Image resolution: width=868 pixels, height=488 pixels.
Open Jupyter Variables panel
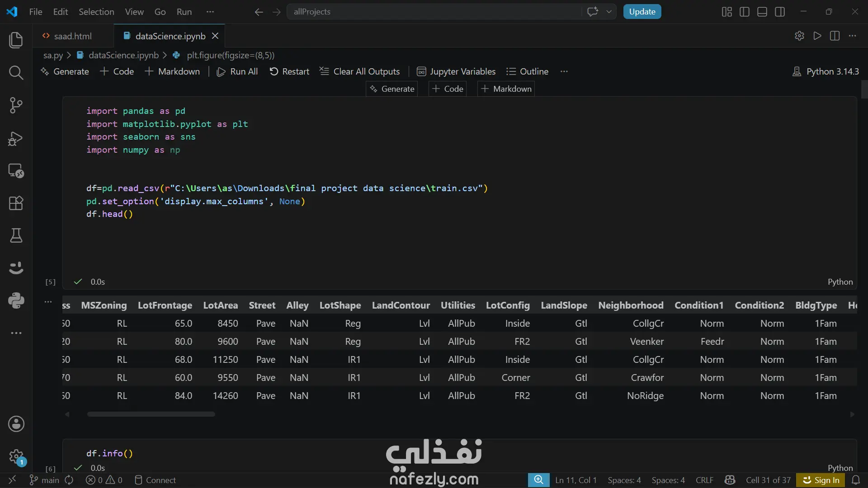pyautogui.click(x=456, y=71)
